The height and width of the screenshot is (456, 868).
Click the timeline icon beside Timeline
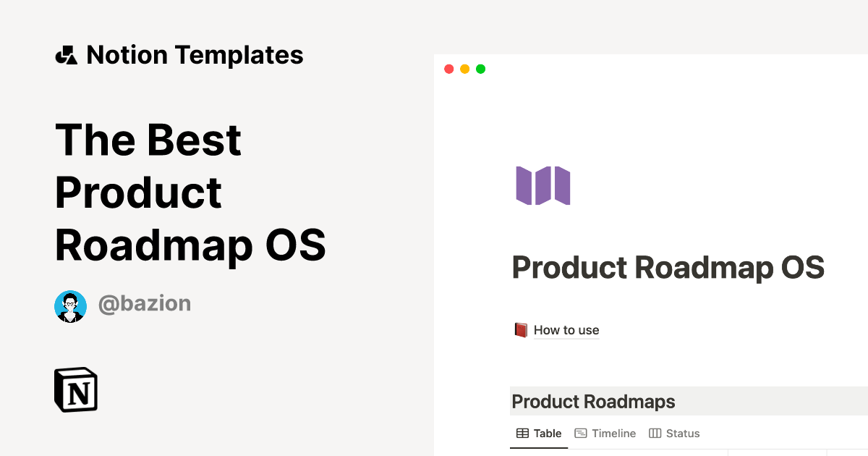coord(580,434)
